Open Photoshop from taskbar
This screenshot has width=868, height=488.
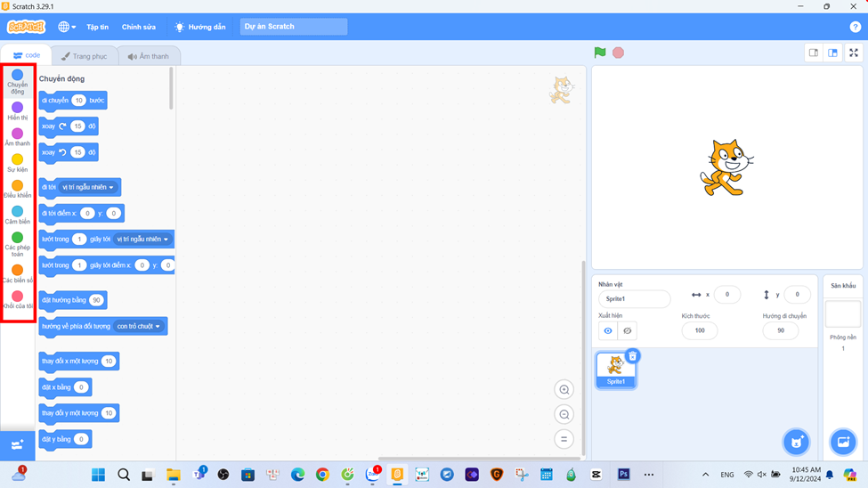click(623, 475)
